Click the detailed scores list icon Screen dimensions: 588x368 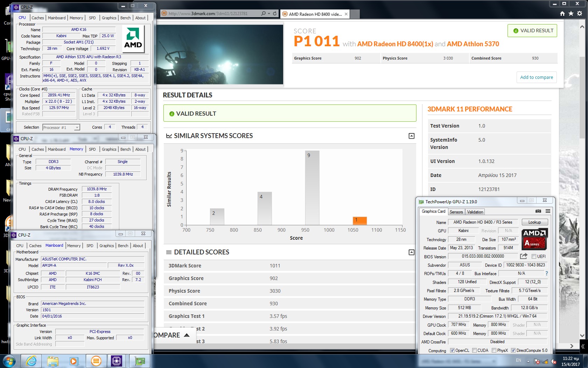[x=169, y=252]
